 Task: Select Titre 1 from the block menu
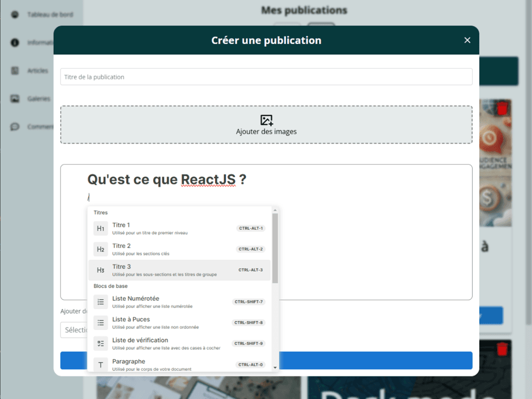pos(179,228)
